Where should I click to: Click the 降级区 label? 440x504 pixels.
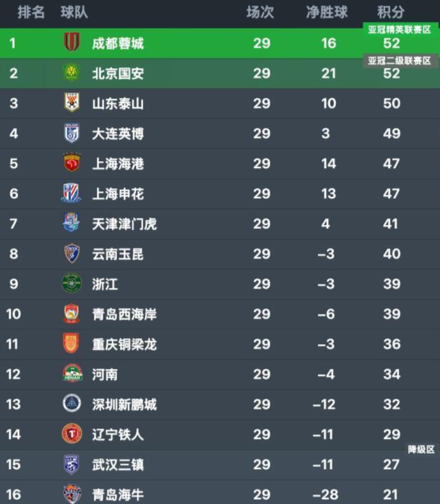tap(421, 449)
